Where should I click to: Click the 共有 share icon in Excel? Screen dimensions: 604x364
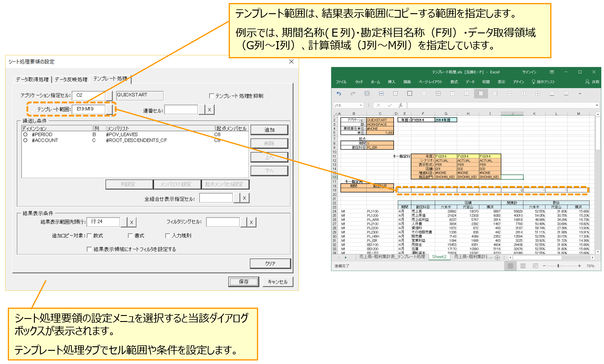tap(592, 82)
